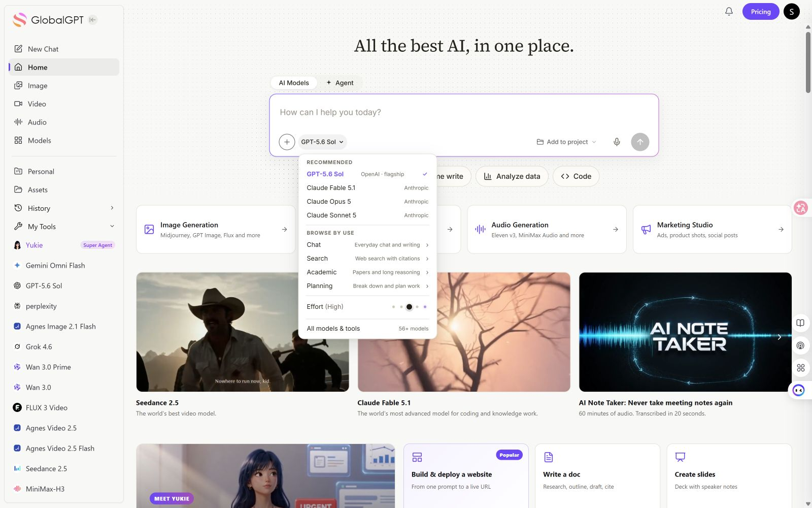Expand Academic papers and long reasoning submenu

[x=367, y=272]
